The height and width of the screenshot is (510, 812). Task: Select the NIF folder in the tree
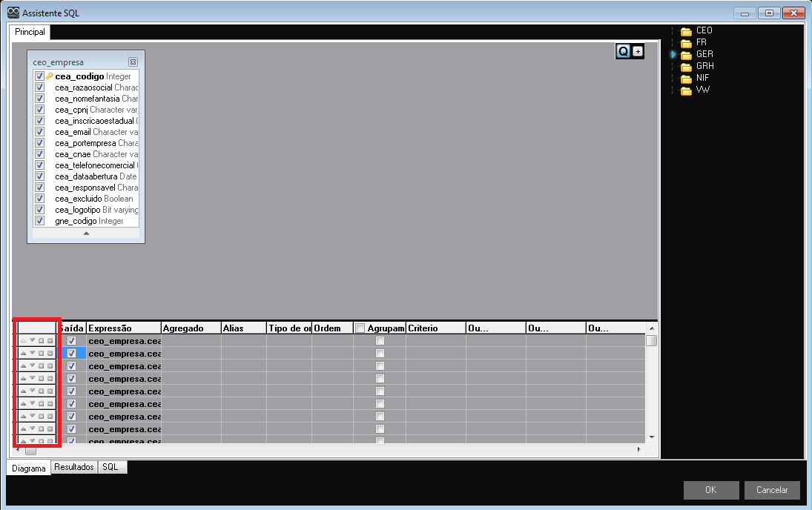703,78
